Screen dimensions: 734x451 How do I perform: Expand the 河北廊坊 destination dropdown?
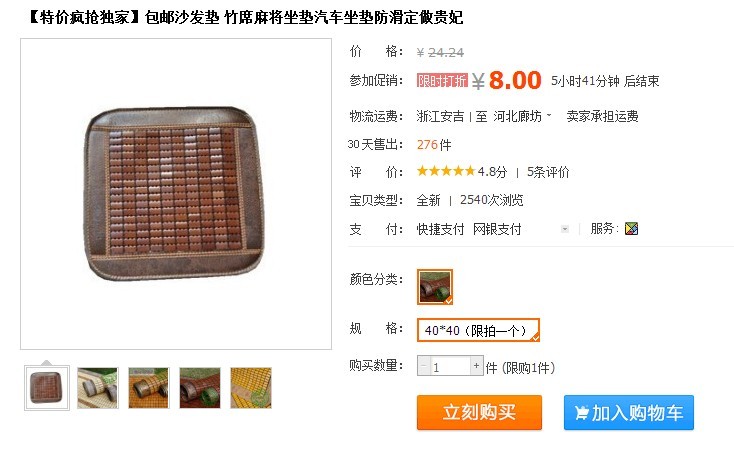coord(523,116)
